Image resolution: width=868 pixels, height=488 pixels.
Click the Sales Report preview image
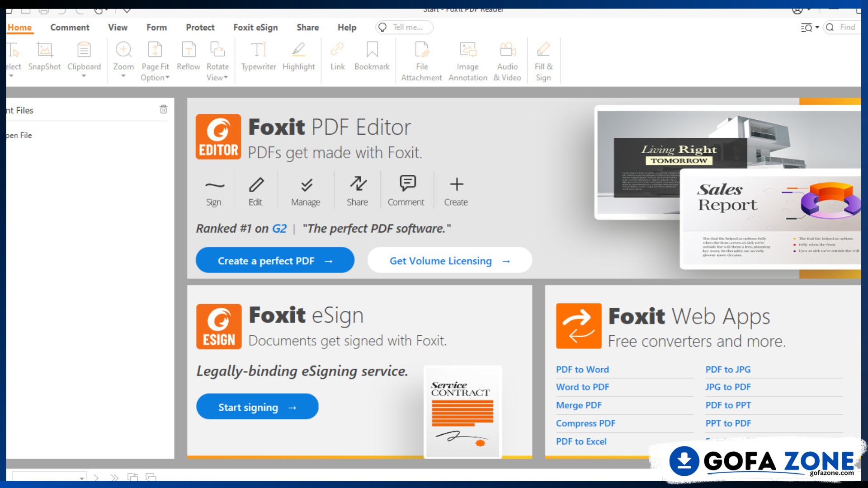[x=770, y=219]
